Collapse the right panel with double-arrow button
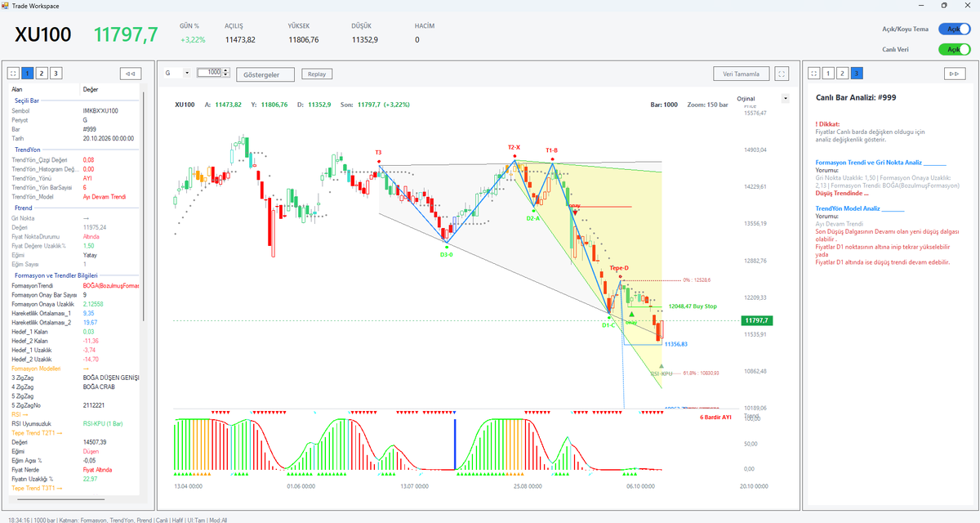Screen dimensions: 980x523 [953, 74]
